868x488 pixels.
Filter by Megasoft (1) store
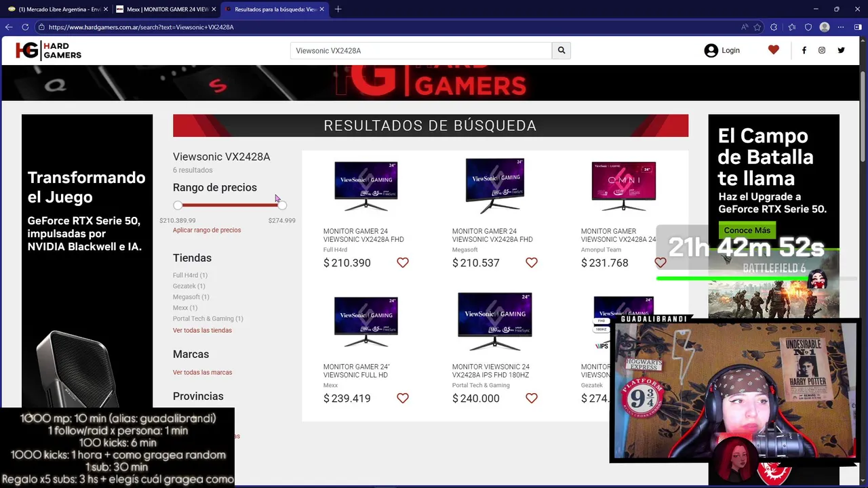(191, 297)
